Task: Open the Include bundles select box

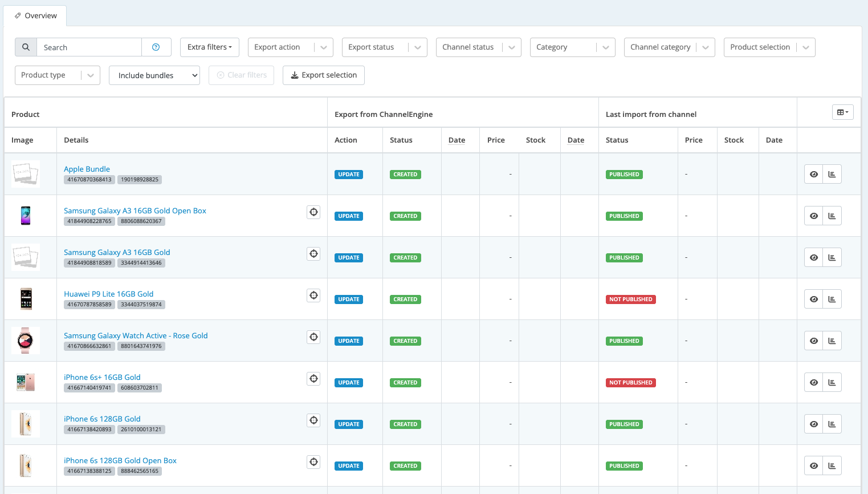Action: (154, 75)
